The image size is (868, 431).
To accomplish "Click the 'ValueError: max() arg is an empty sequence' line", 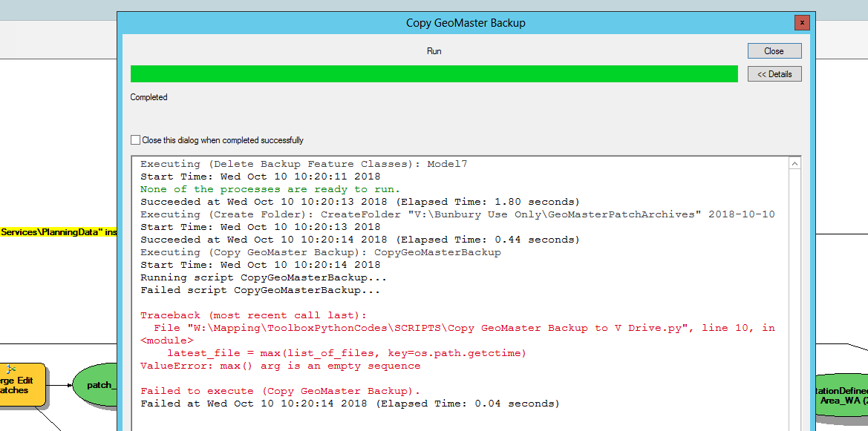I will (x=280, y=366).
